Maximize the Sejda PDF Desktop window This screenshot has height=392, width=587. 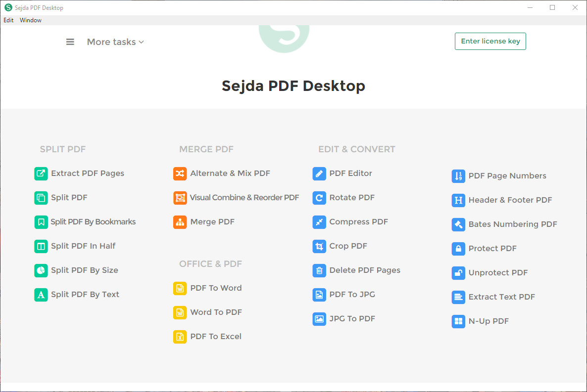(x=552, y=7)
